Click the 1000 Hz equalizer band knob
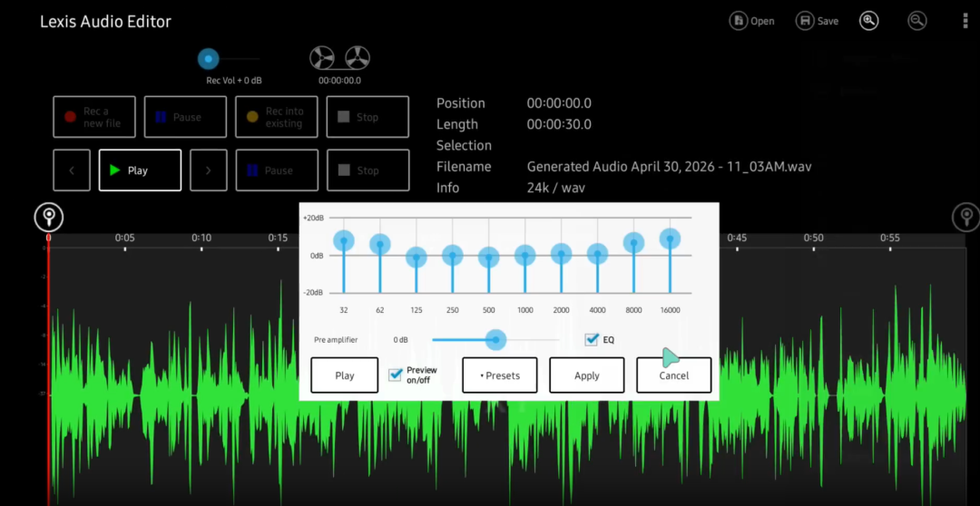 (525, 255)
